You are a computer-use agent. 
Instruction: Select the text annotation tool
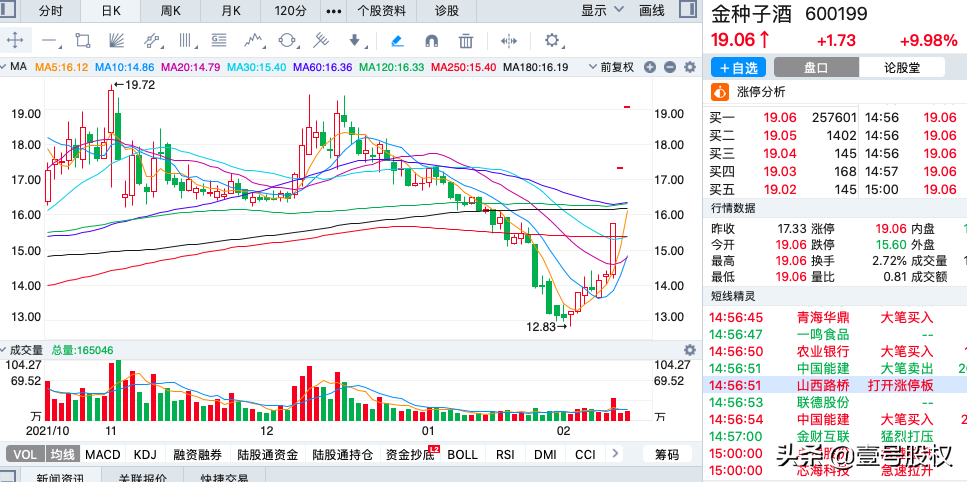[218, 41]
